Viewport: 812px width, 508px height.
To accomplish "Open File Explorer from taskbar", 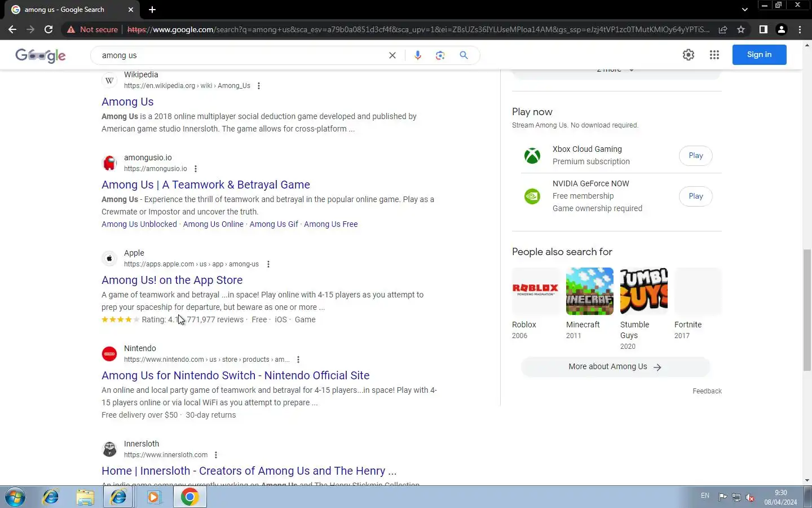I will point(85,497).
